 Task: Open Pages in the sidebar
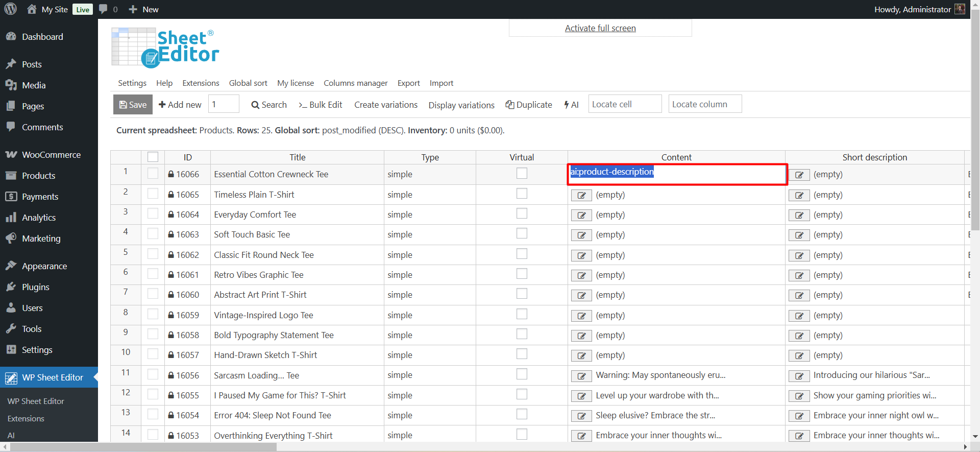(33, 106)
